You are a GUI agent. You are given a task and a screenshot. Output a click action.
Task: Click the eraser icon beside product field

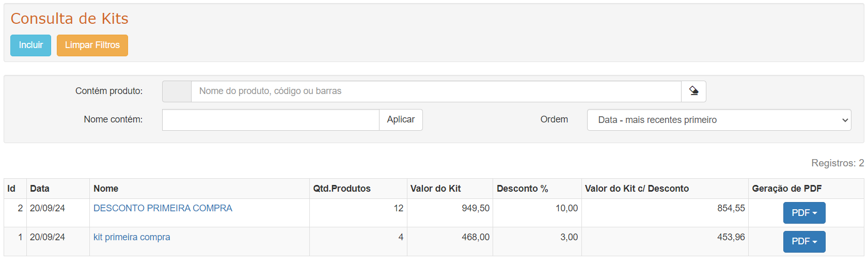point(693,91)
